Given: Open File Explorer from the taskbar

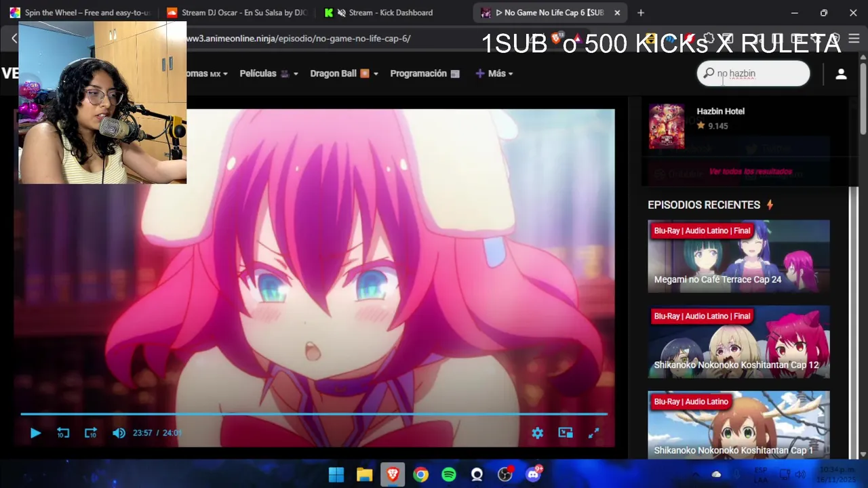Looking at the screenshot, I should click(x=365, y=474).
